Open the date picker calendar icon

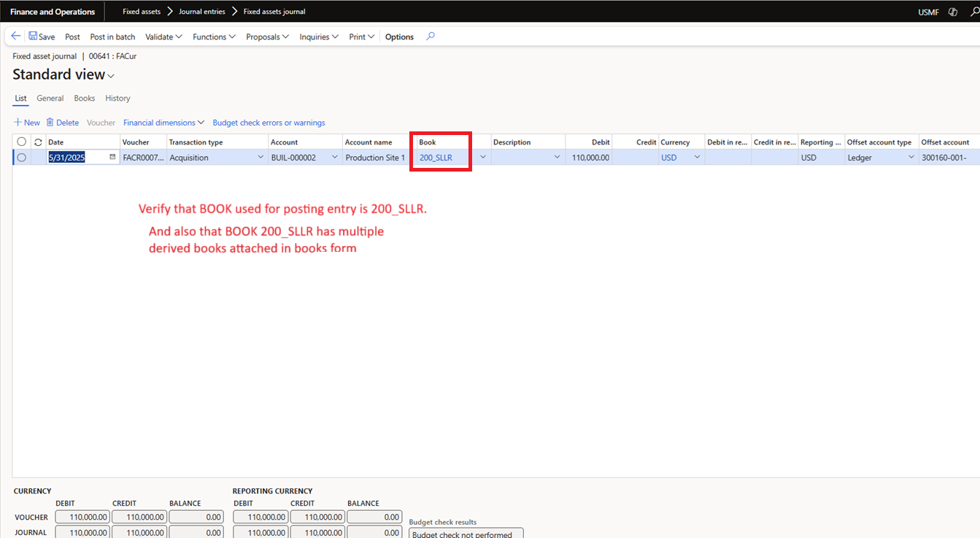point(112,157)
